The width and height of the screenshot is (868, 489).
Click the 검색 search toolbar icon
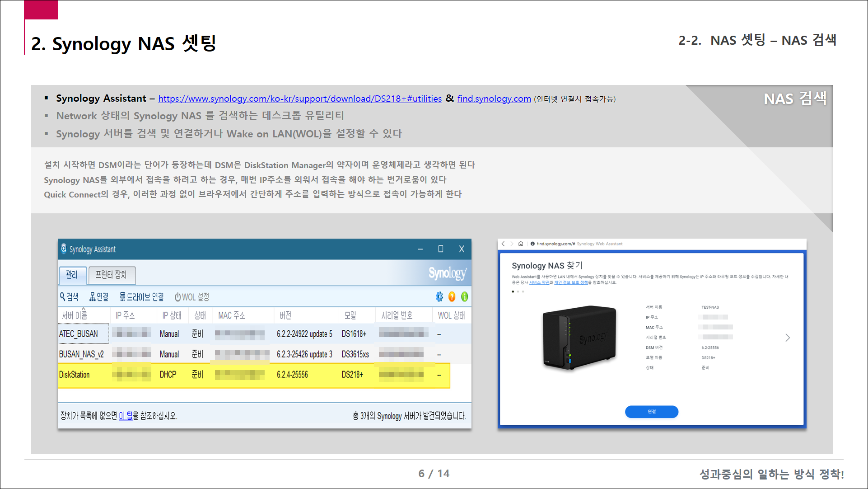point(63,297)
